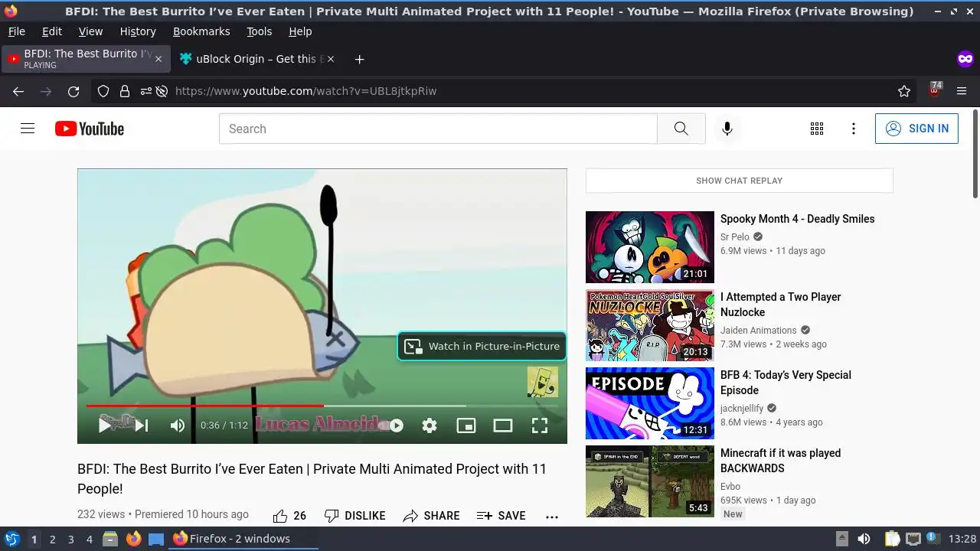The height and width of the screenshot is (551, 980).
Task: Visit the Sr Pelo channel
Action: pos(735,237)
